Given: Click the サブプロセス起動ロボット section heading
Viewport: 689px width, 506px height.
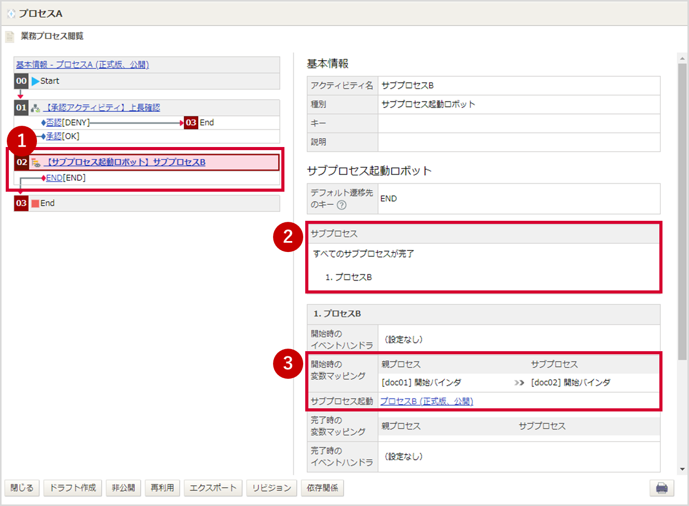Looking at the screenshot, I should 369,171.
